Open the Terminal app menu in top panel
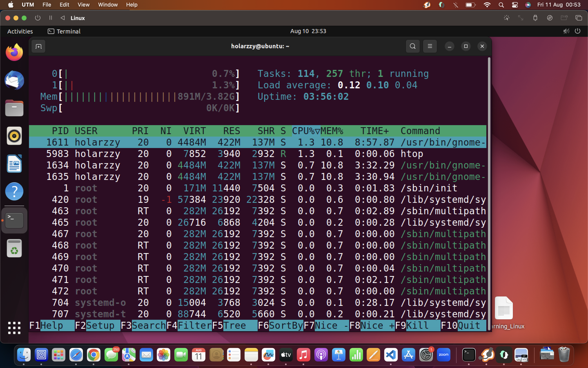 tap(64, 31)
